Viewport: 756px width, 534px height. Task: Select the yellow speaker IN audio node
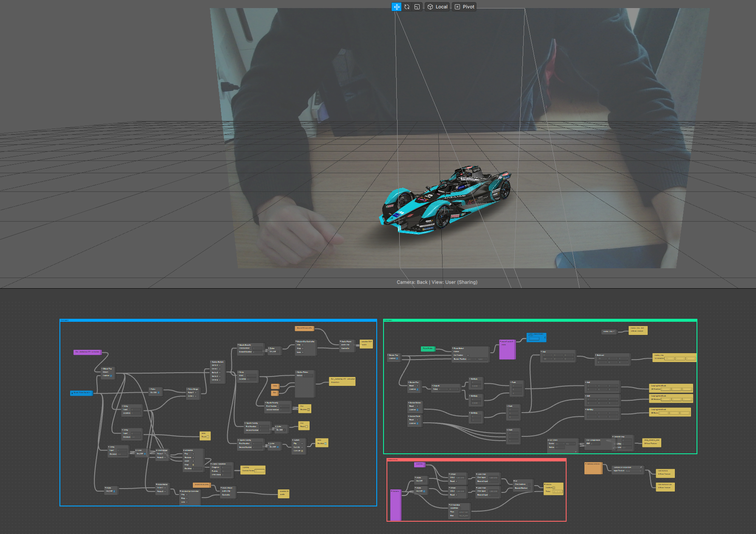pos(283,494)
